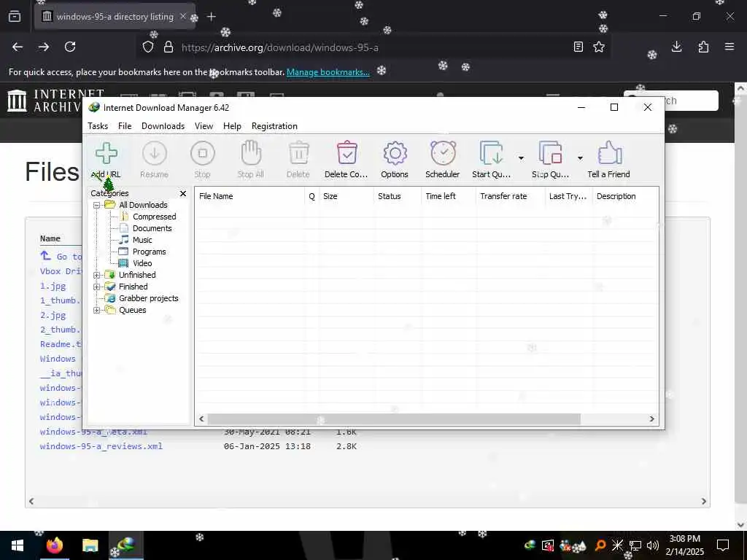Collapse the All Downloads tree node
This screenshot has height=560, width=747.
(x=97, y=205)
